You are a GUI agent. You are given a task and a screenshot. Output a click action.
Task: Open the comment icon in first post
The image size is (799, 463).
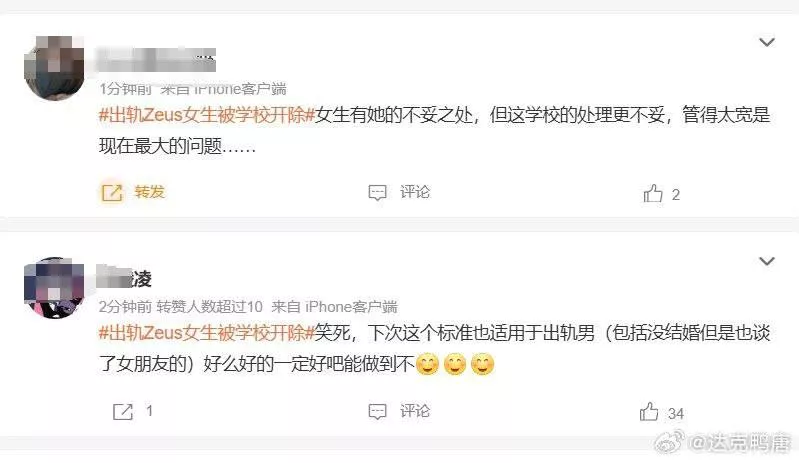coord(378,193)
